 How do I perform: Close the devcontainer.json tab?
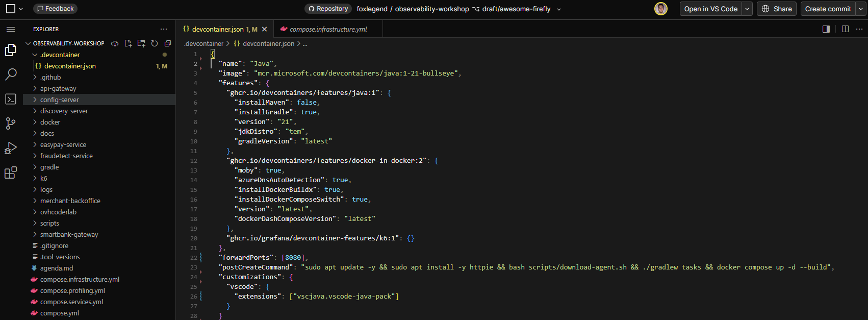coord(265,29)
